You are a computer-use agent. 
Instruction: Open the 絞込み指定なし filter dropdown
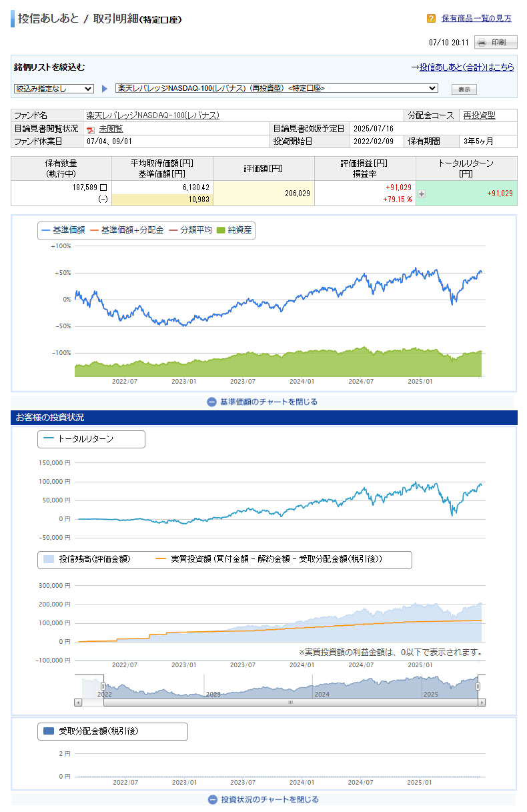click(x=54, y=89)
